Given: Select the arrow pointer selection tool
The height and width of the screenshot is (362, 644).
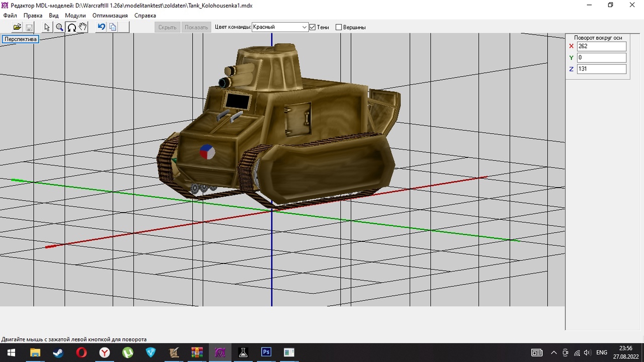Looking at the screenshot, I should [47, 27].
